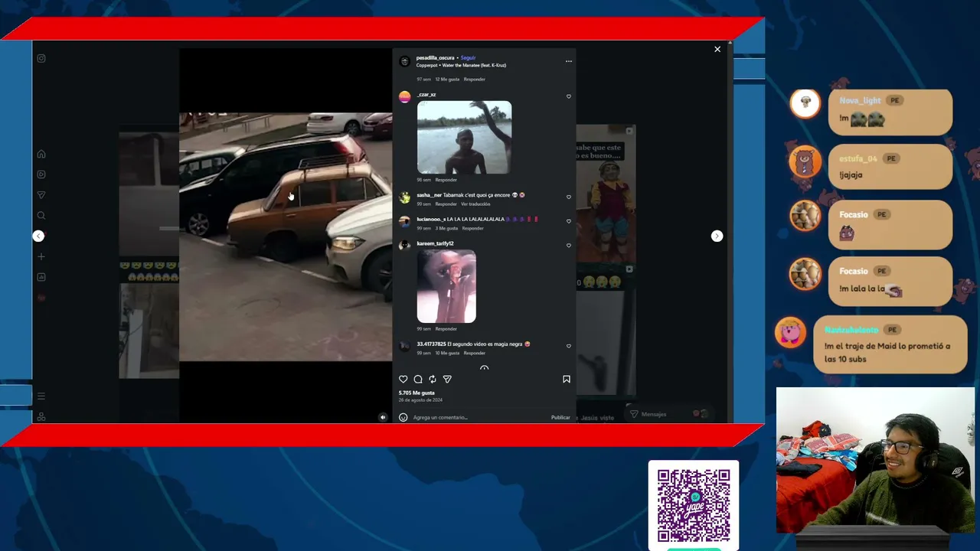980x551 pixels.
Task: Click estufa_04 username in stream chat
Action: click(x=857, y=158)
